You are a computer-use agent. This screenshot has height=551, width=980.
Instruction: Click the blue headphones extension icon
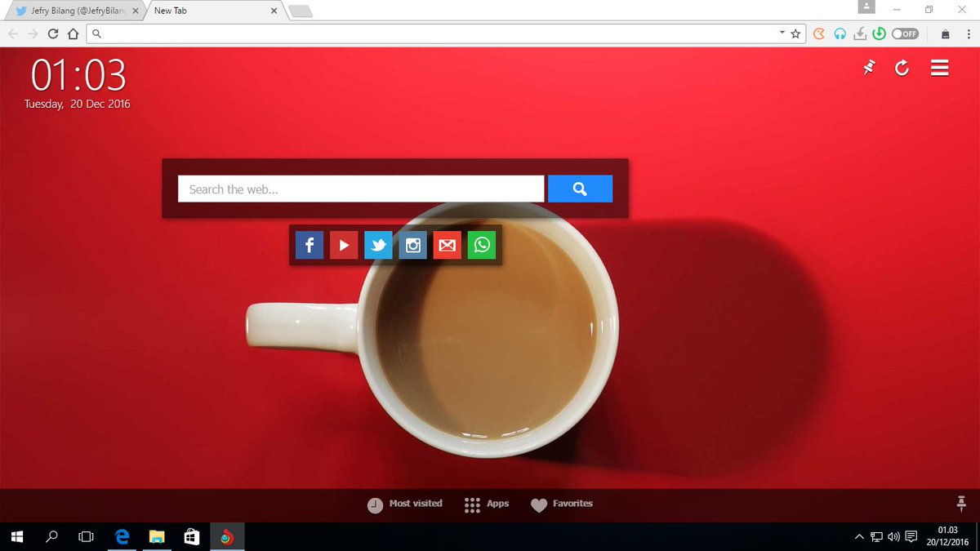840,33
